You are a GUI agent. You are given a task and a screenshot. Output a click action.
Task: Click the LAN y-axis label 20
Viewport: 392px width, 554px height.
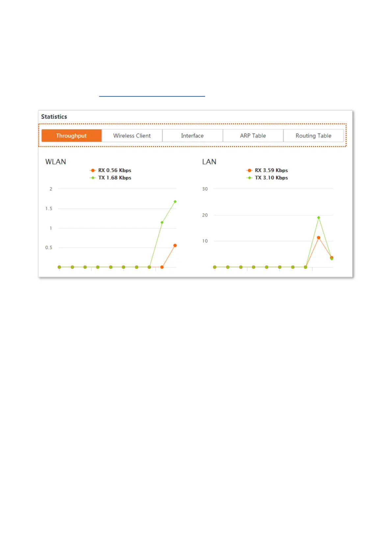click(205, 215)
